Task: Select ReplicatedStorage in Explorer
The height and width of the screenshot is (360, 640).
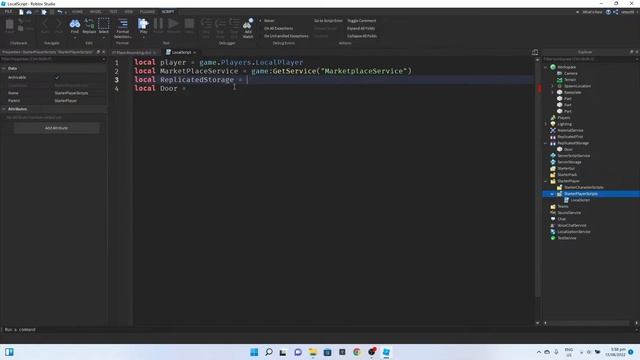Action: click(x=573, y=143)
